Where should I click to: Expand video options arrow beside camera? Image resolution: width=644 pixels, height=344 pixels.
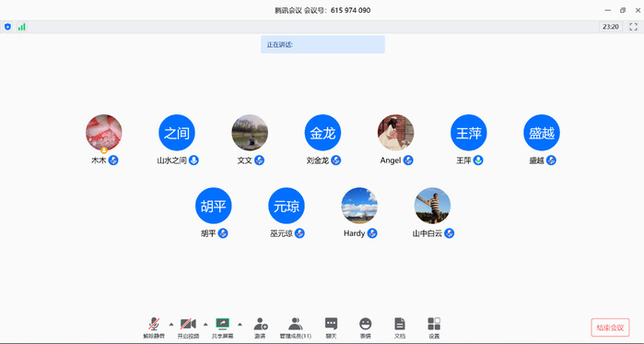pyautogui.click(x=205, y=325)
